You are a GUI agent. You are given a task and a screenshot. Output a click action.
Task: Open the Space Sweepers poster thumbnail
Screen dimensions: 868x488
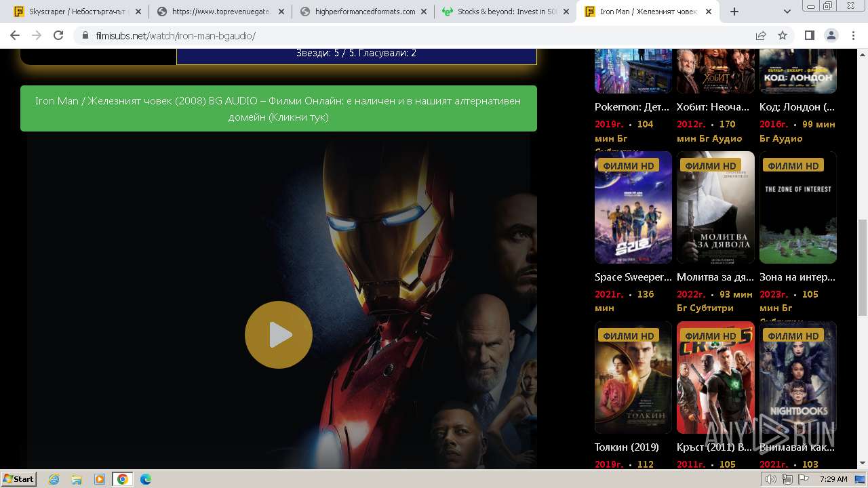pyautogui.click(x=633, y=207)
